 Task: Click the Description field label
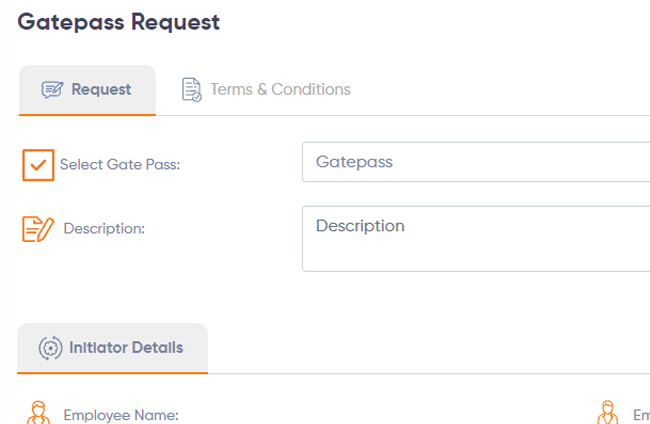[104, 228]
